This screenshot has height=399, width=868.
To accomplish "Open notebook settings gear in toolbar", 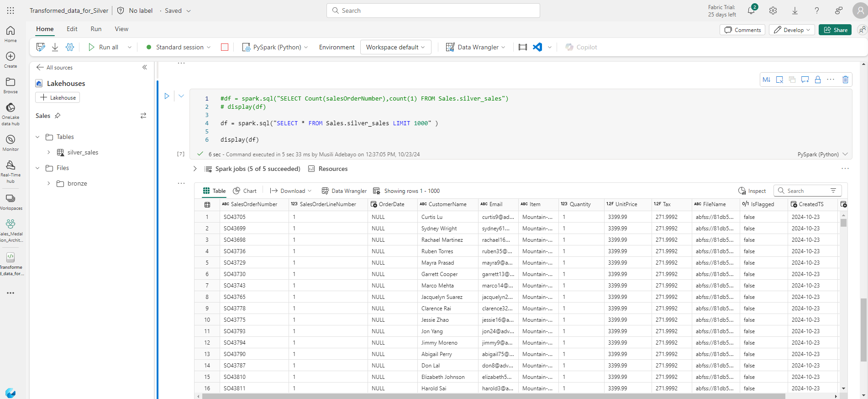I will pos(69,47).
